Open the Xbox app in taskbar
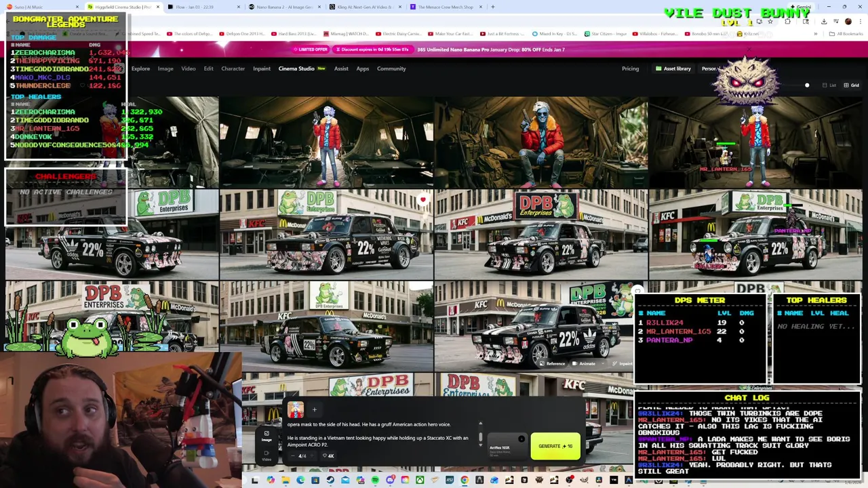This screenshot has height=488, width=868. coord(420,480)
